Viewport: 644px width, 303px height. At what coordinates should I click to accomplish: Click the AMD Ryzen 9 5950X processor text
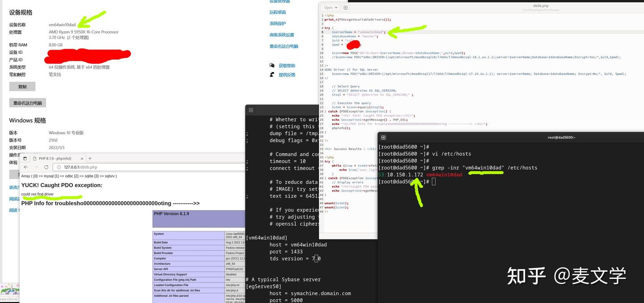(x=84, y=32)
